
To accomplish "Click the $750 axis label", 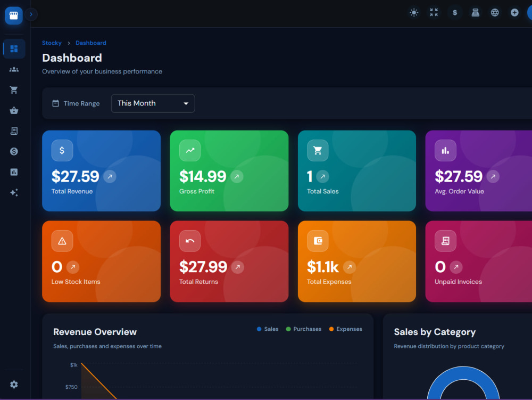I will (71, 387).
